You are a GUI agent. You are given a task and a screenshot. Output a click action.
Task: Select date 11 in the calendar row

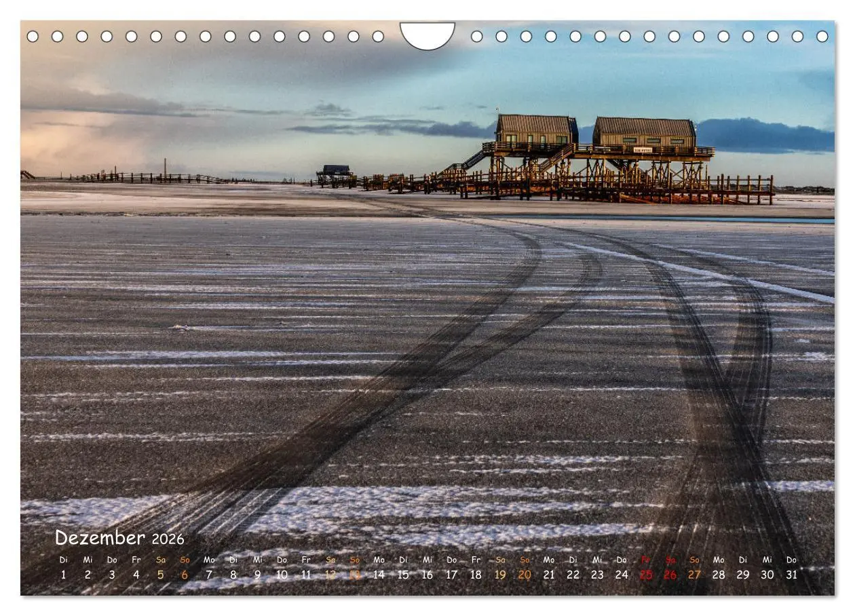coord(306,575)
